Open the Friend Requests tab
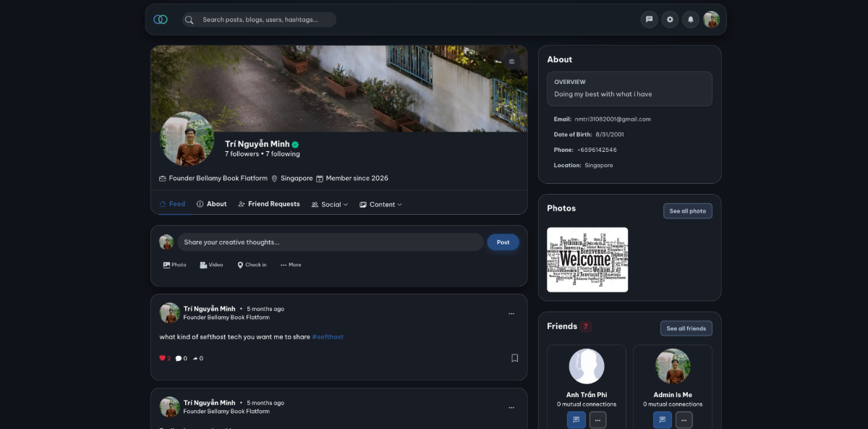This screenshot has height=429, width=868. [269, 204]
